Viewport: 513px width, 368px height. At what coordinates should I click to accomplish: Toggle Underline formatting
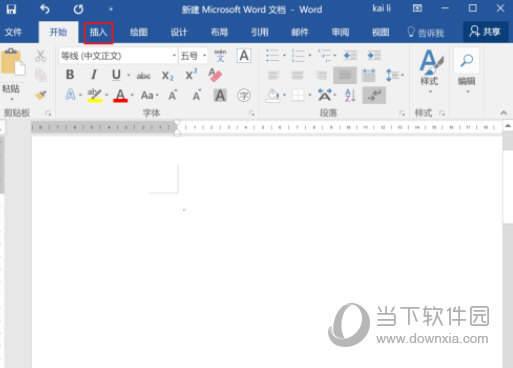[x=116, y=75]
